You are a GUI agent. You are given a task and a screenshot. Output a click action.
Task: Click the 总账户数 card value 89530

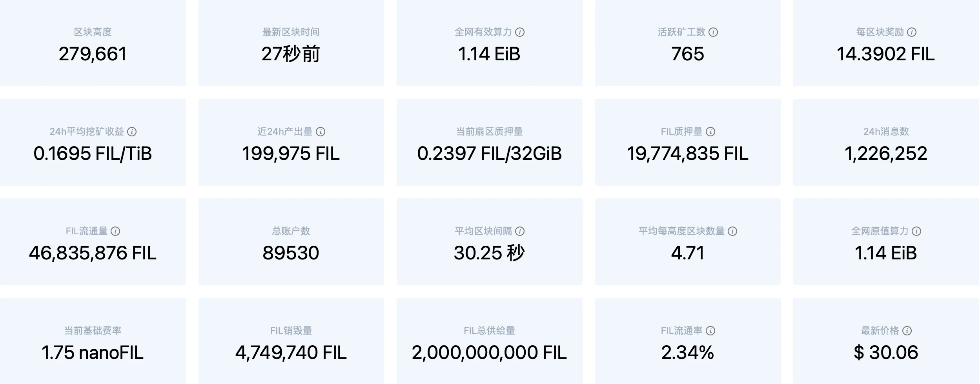coord(291,253)
